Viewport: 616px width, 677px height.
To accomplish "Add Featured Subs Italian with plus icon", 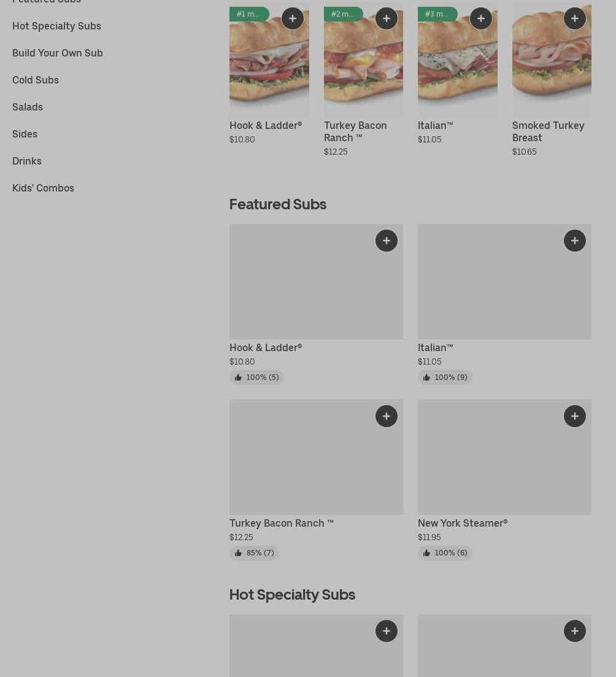I will coord(574,241).
